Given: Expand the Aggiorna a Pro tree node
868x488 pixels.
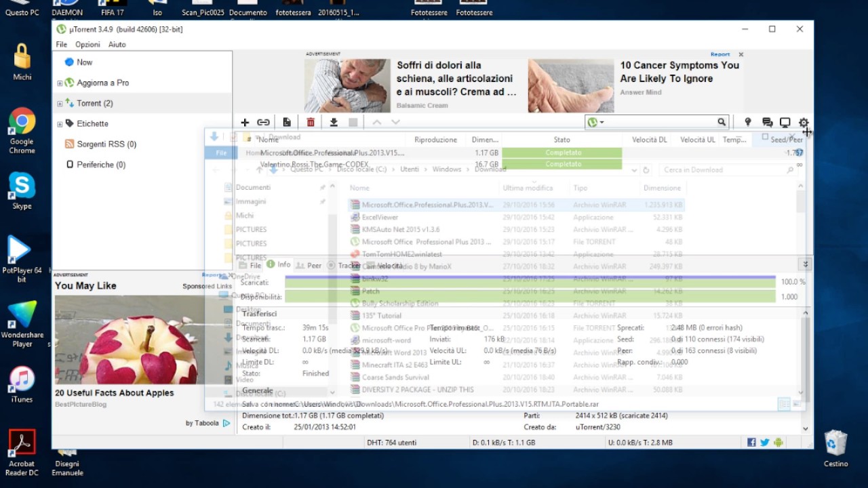Looking at the screenshot, I should 60,83.
